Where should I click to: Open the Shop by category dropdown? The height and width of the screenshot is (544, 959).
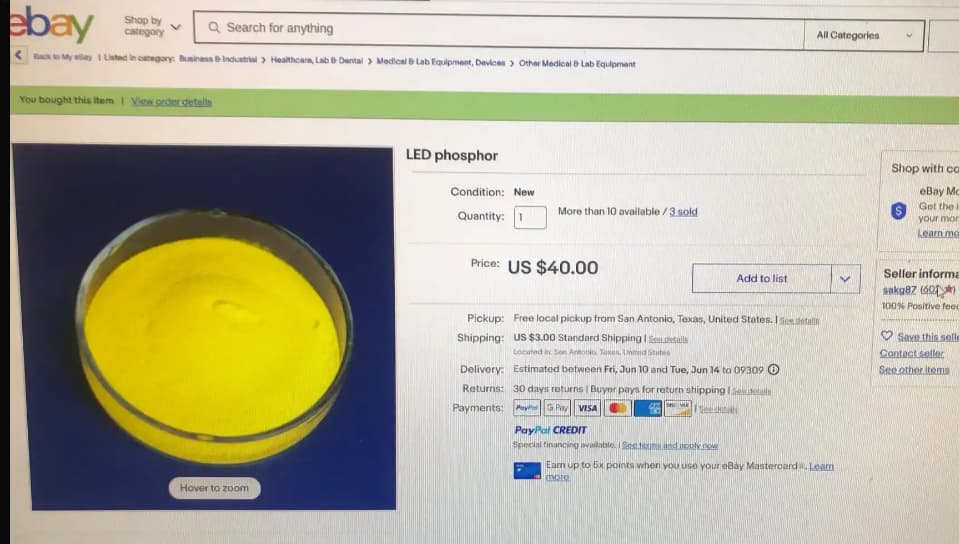[152, 26]
